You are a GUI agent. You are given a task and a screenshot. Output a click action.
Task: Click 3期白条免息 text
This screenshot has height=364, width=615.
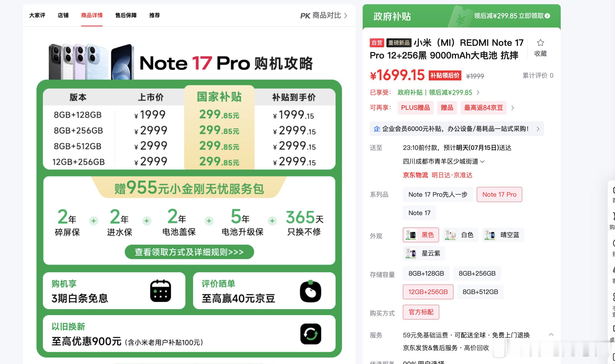(x=80, y=298)
